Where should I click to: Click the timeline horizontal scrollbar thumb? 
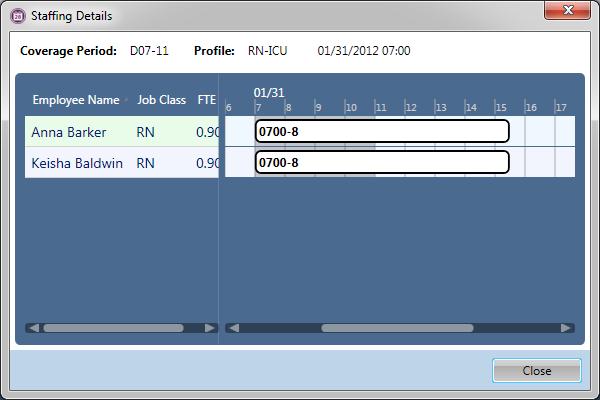[397, 327]
